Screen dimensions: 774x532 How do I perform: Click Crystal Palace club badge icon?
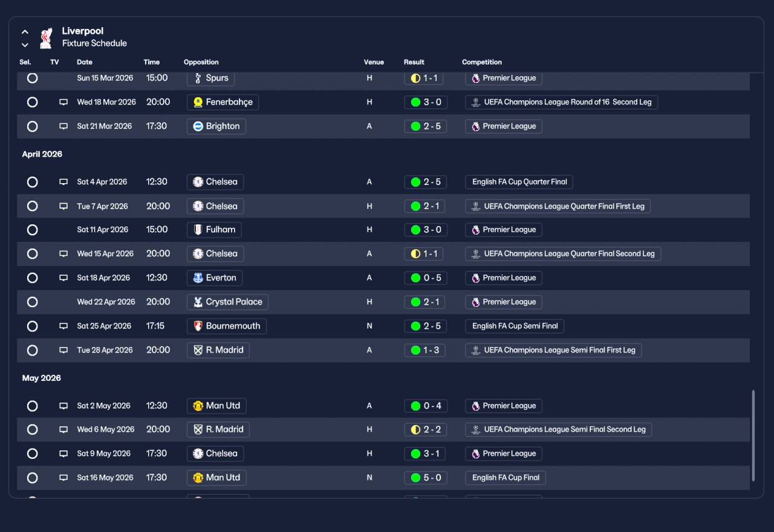(x=198, y=302)
